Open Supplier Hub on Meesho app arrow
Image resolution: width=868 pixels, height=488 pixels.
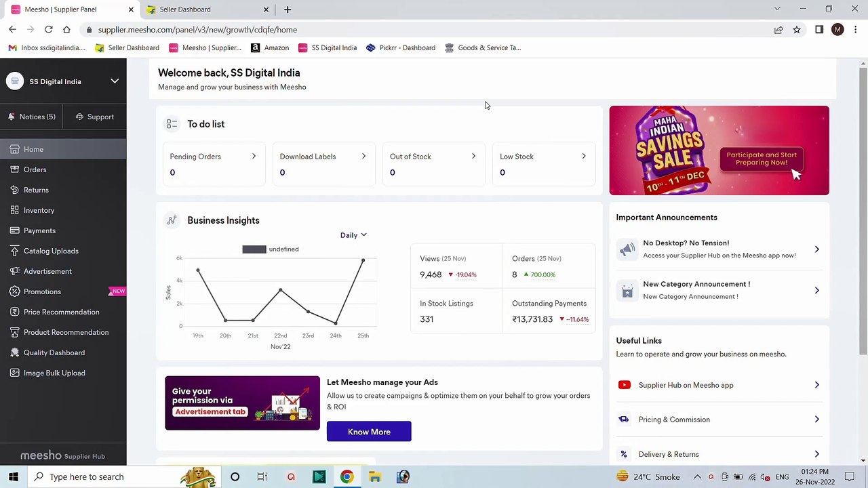click(816, 385)
